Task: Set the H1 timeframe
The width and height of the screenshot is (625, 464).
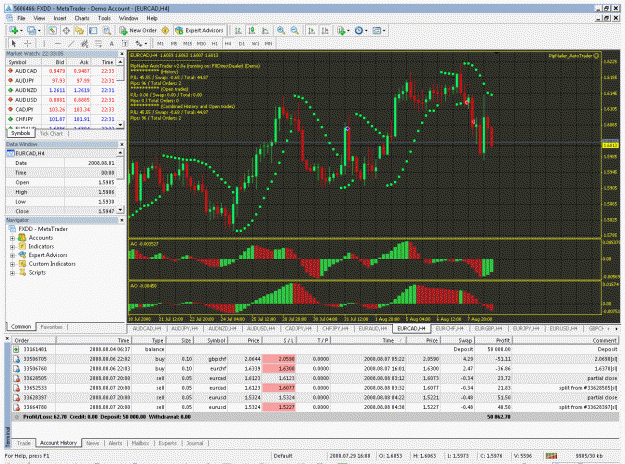Action: pos(214,43)
